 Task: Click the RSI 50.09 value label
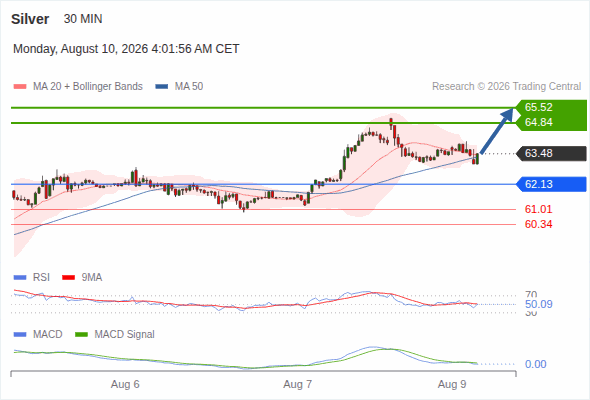pyautogui.click(x=538, y=304)
